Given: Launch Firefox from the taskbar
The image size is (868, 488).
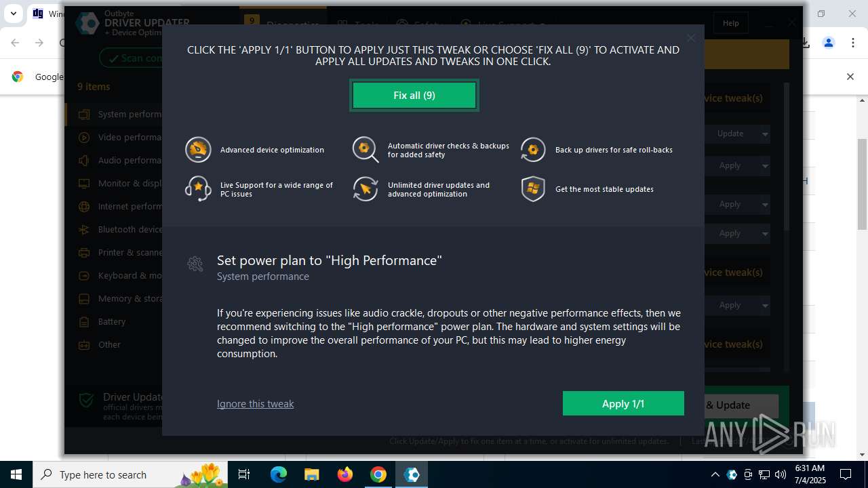Looking at the screenshot, I should [345, 474].
